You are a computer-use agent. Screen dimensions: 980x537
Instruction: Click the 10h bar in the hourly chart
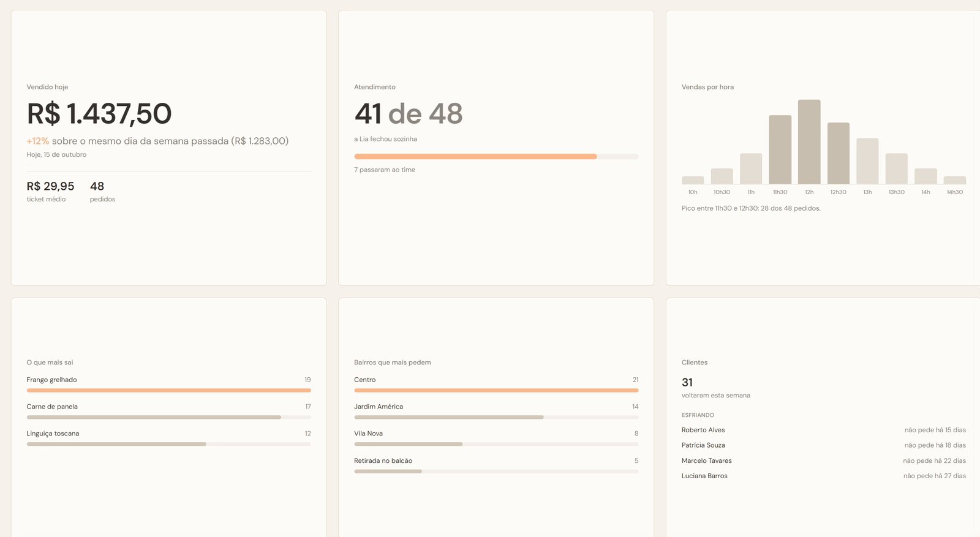point(693,180)
